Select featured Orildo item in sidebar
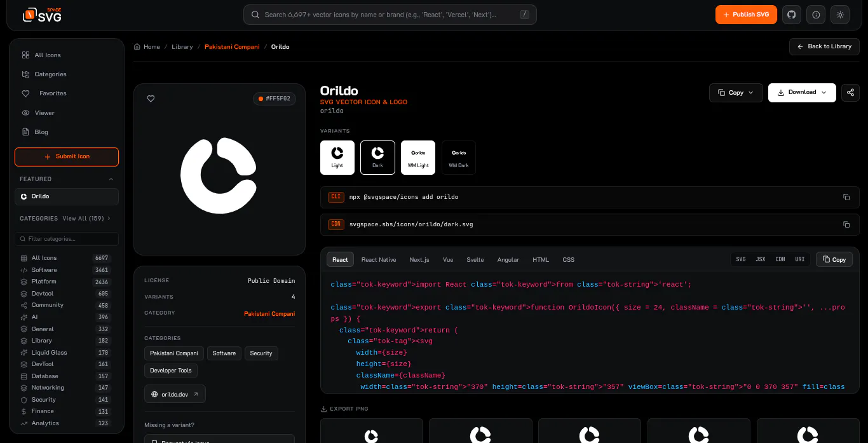The width and height of the screenshot is (868, 443). (x=67, y=196)
